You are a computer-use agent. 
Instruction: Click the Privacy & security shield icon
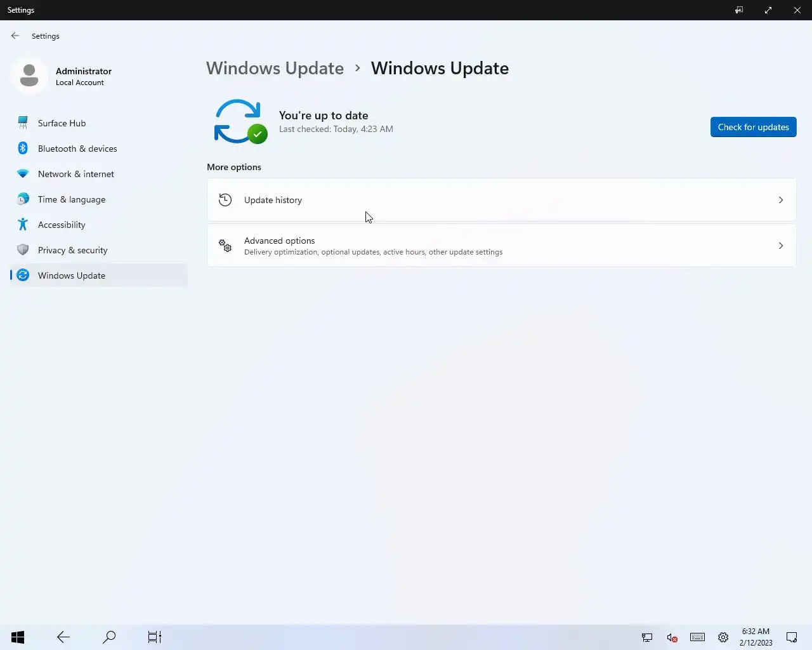pos(23,249)
